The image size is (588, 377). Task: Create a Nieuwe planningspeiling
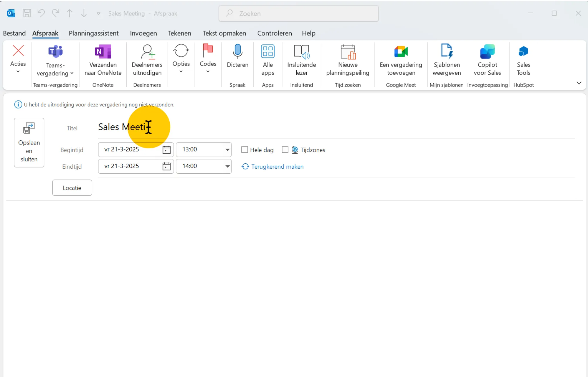348,52
